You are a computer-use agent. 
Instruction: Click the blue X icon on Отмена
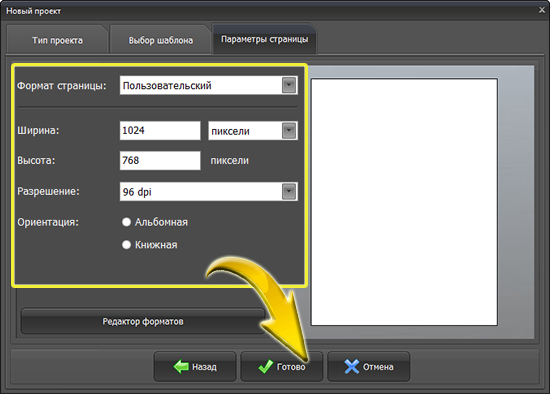(351, 367)
